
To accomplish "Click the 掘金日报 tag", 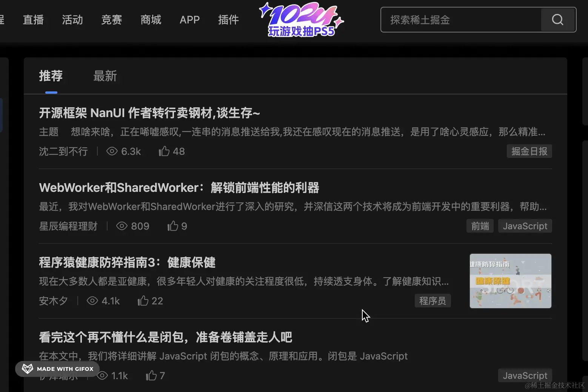I will 529,151.
